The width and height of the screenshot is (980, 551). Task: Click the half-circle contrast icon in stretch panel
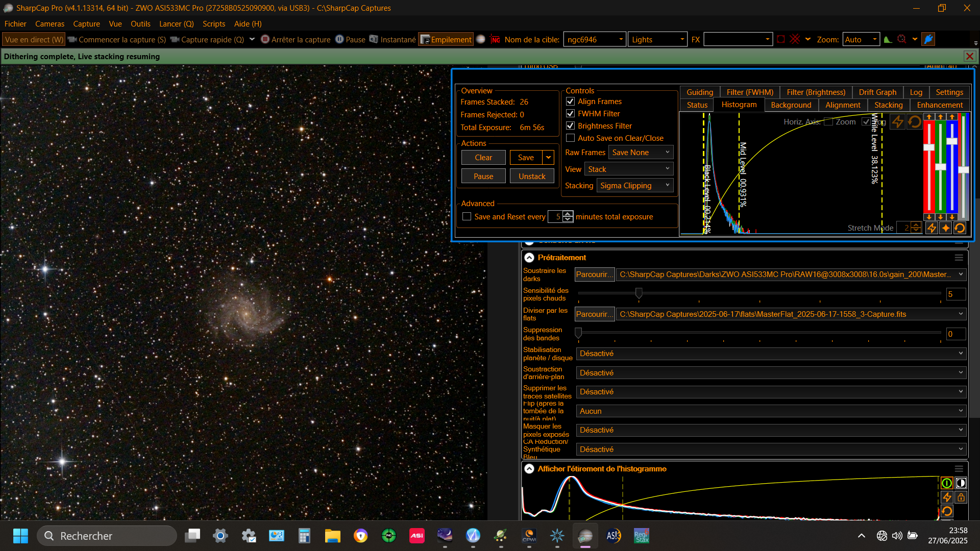pyautogui.click(x=961, y=483)
